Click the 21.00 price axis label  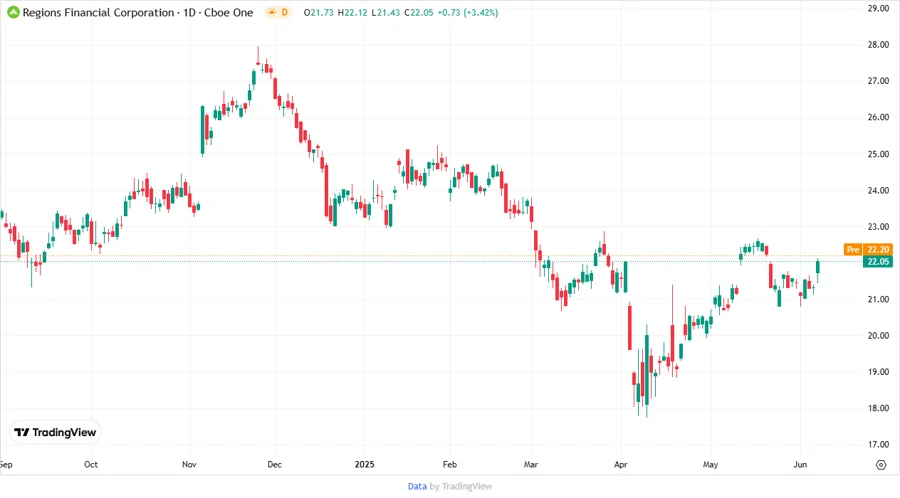(878, 299)
